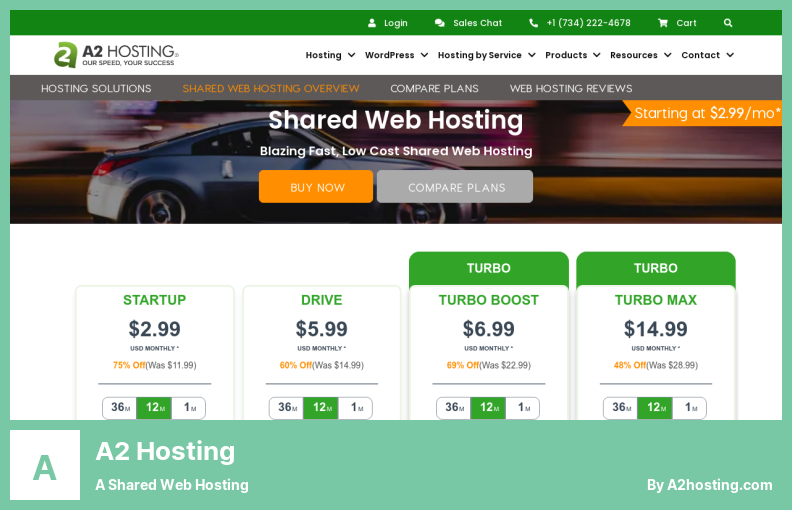Select 1M term for Turbo Max plan
The height and width of the screenshot is (510, 792).
pyautogui.click(x=690, y=407)
